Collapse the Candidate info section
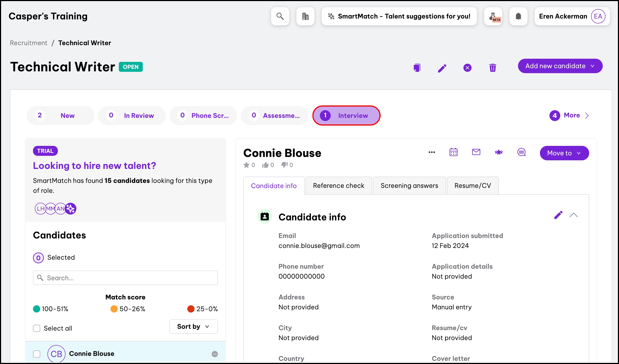Viewport: 619px width, 364px height. pyautogui.click(x=574, y=215)
